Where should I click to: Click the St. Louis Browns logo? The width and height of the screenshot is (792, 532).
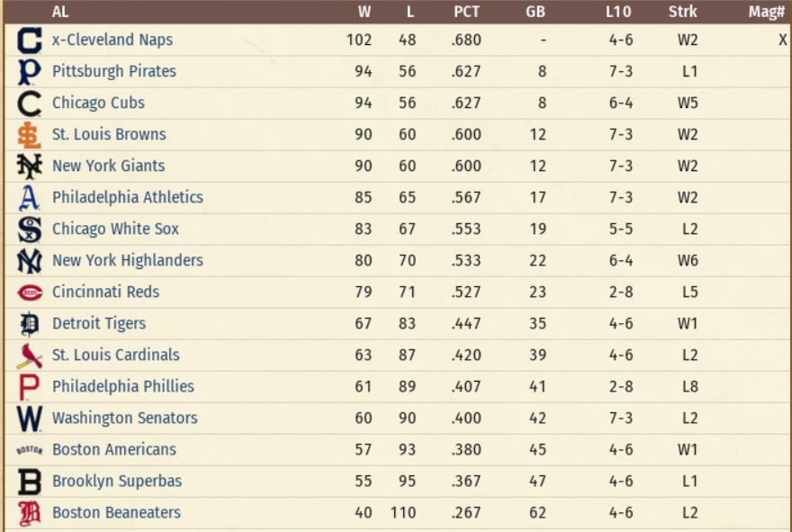[x=30, y=135]
